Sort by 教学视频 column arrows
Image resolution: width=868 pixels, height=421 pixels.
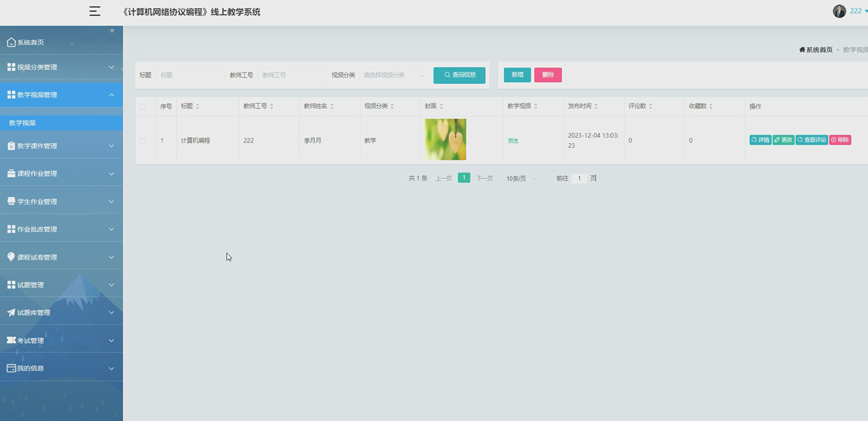pos(536,106)
